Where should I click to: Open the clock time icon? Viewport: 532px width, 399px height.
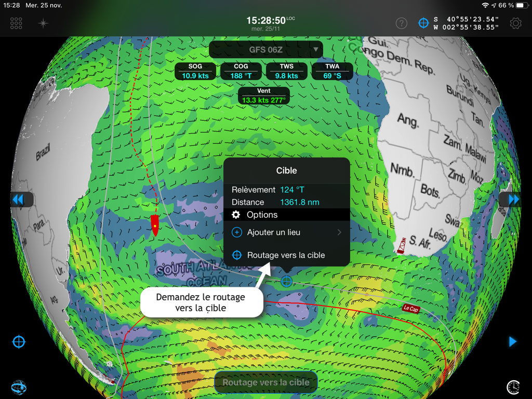coord(513,387)
